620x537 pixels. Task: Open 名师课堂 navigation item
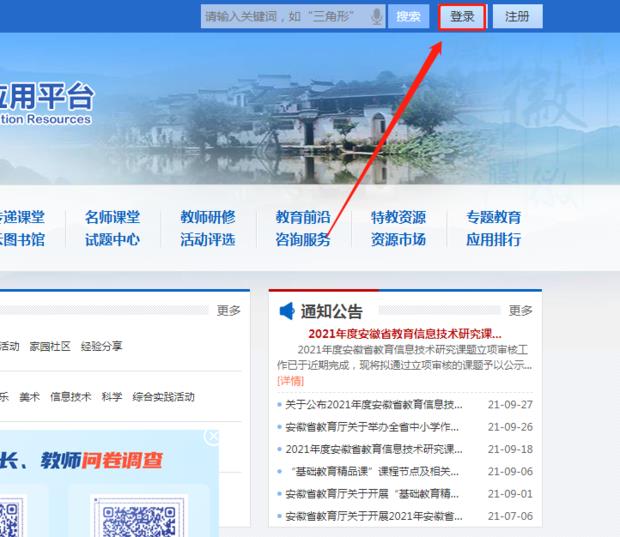tap(112, 217)
